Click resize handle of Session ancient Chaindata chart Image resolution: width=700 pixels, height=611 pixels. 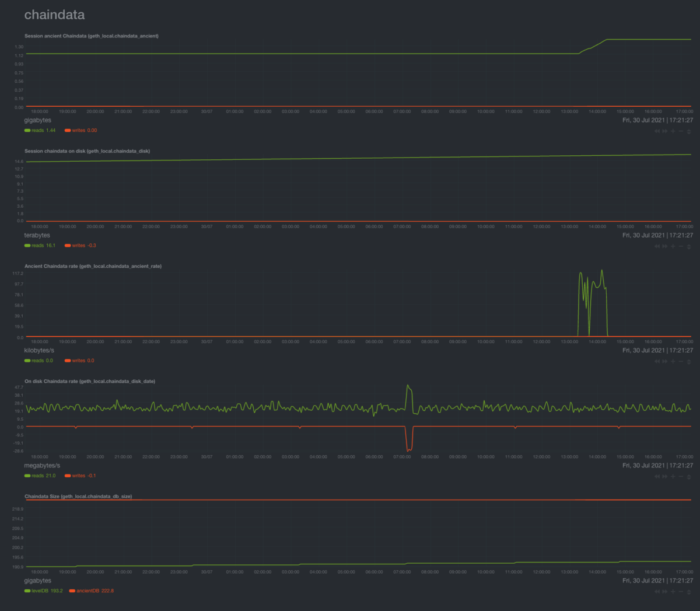[x=689, y=131]
